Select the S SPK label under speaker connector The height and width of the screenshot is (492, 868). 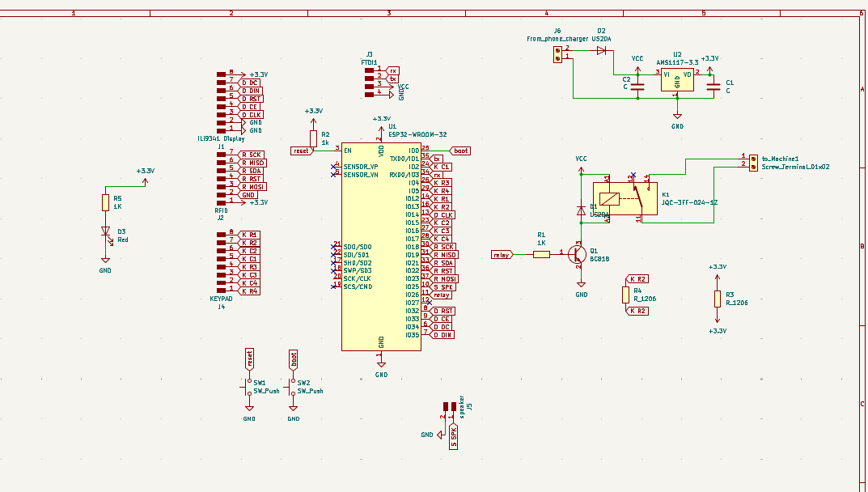click(453, 437)
